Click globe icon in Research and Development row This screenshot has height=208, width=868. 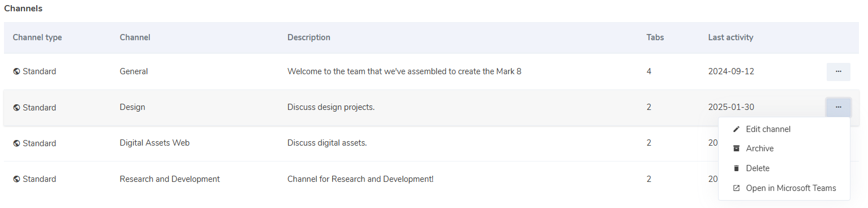tap(16, 179)
